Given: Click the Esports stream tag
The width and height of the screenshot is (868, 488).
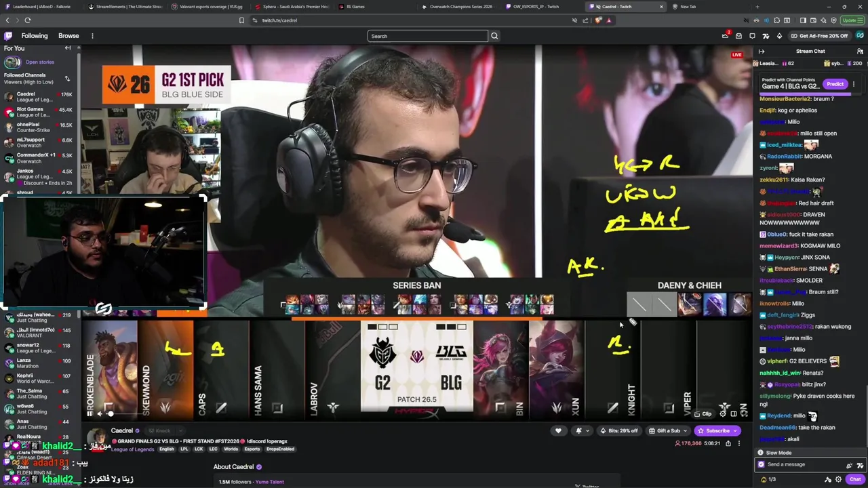Looking at the screenshot, I should tap(252, 449).
